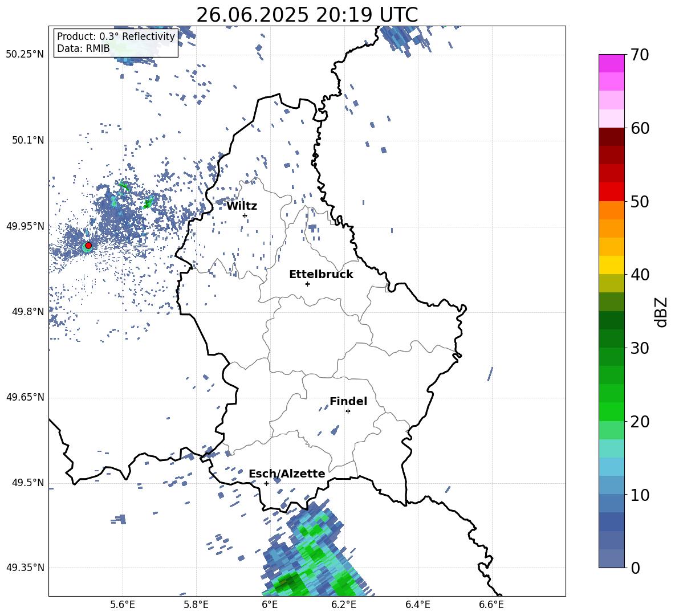Click the colorbar 70 tick label
The height and width of the screenshot is (616, 675).
[640, 55]
